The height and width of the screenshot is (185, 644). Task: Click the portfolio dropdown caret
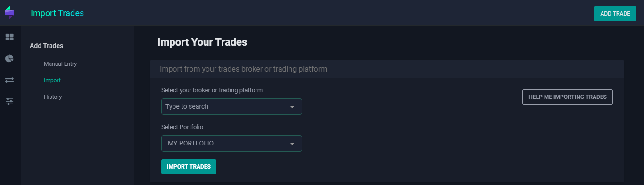(x=292, y=144)
